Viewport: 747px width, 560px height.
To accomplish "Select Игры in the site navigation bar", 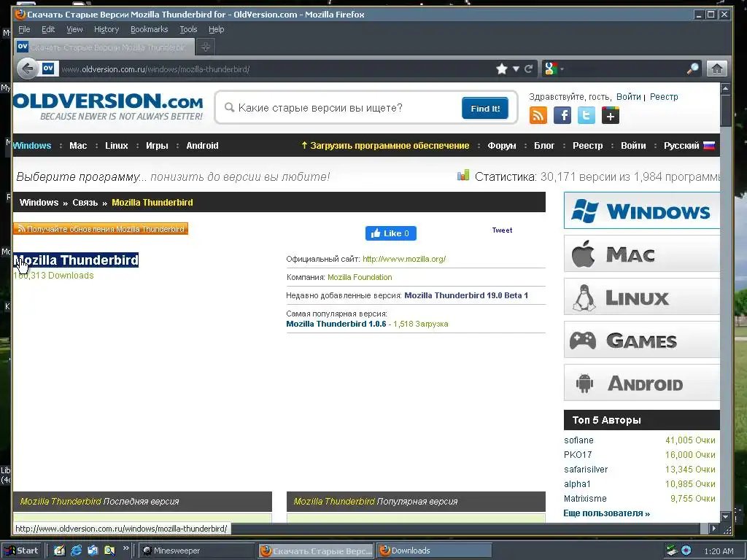I will click(x=157, y=146).
